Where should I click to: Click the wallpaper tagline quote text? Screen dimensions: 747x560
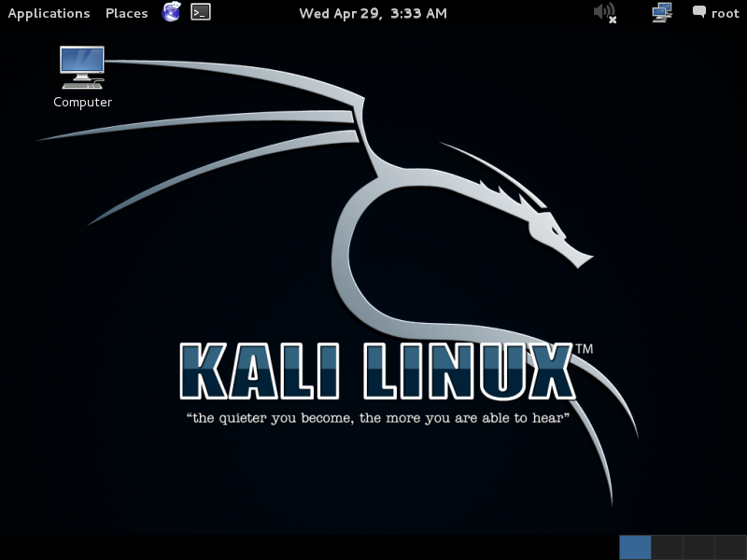click(x=377, y=418)
